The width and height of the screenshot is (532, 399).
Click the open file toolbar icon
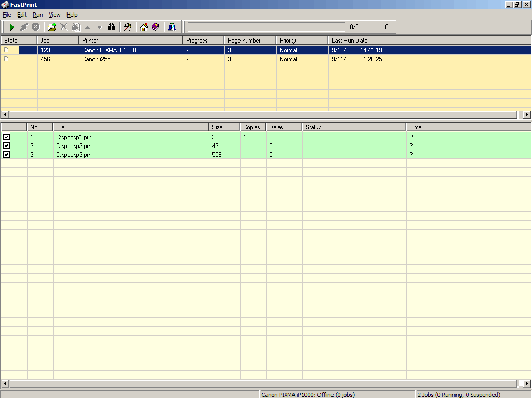click(x=52, y=26)
